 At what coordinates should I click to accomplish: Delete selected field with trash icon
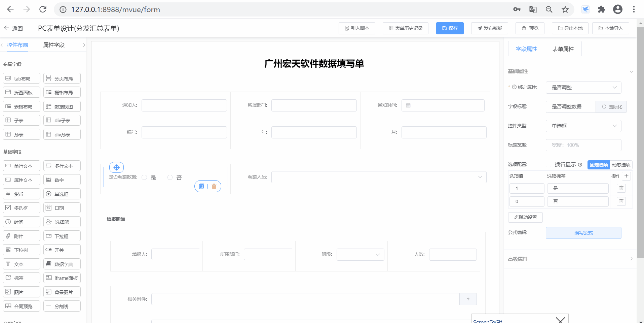click(214, 186)
